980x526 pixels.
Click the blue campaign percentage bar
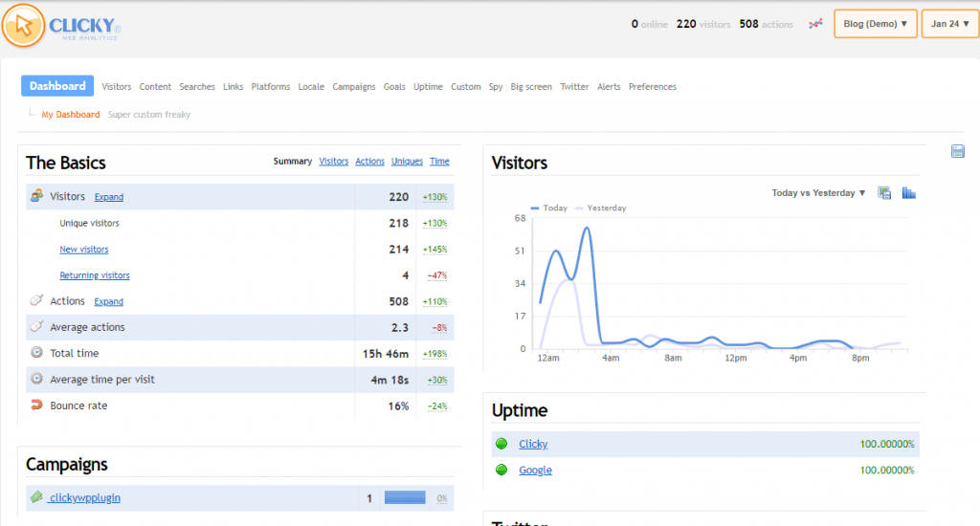click(405, 498)
